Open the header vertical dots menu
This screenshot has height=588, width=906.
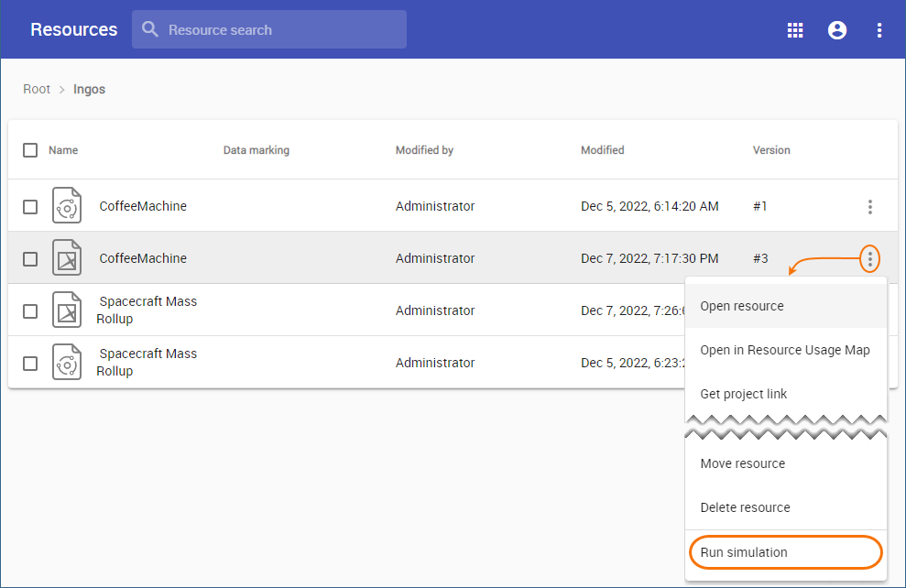879,30
